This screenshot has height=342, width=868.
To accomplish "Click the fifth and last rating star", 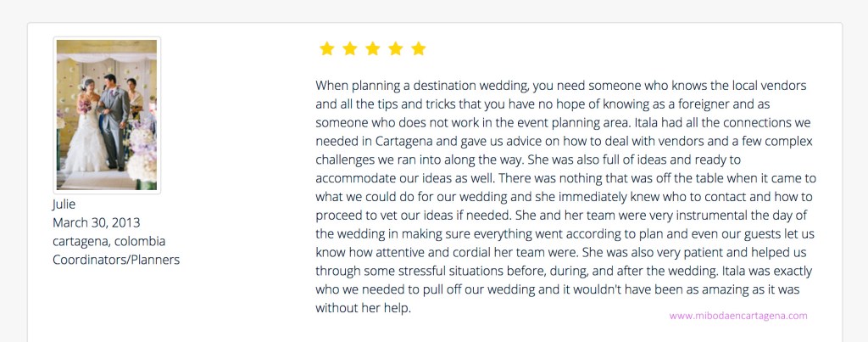I will (x=418, y=49).
